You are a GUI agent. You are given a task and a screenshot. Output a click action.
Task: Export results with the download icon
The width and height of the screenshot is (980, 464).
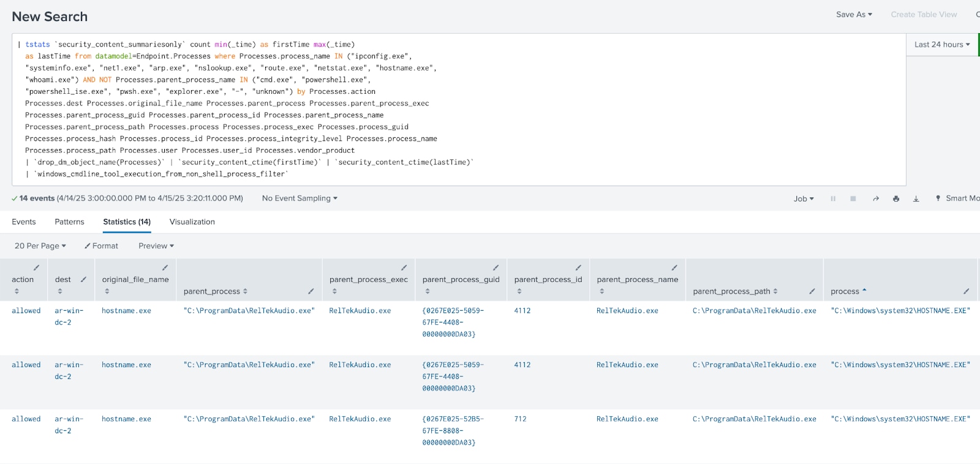point(916,199)
